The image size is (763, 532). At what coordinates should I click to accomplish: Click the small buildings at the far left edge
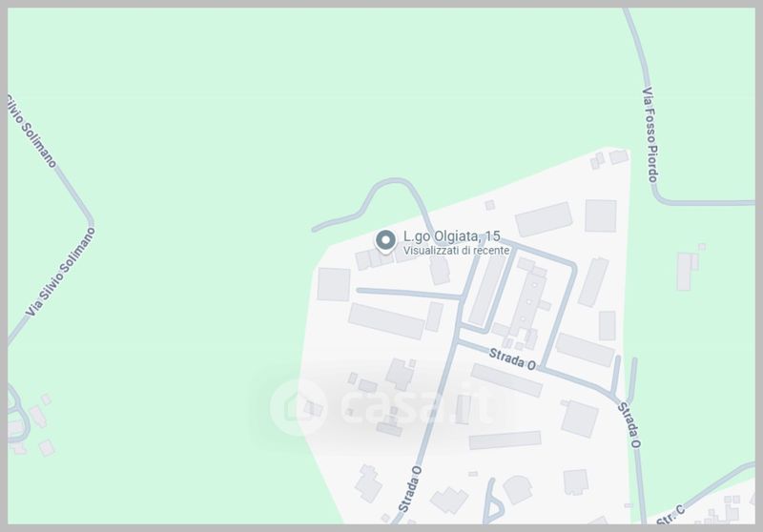(31, 425)
